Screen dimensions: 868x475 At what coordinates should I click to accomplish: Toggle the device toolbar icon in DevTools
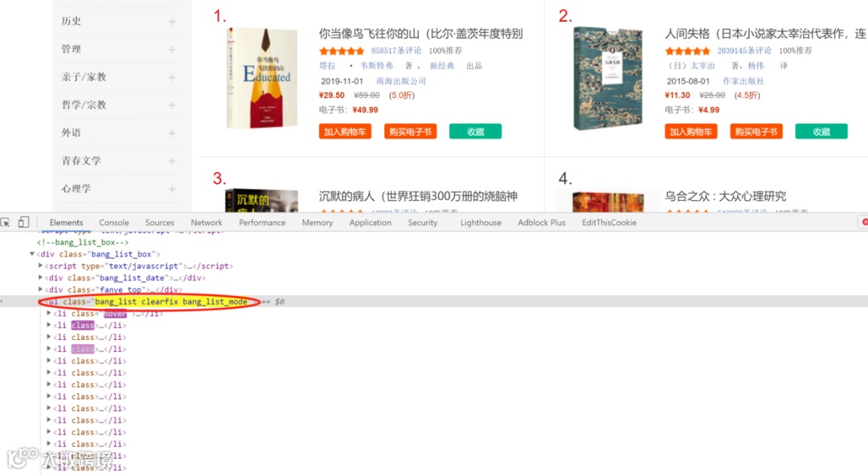[x=23, y=223]
